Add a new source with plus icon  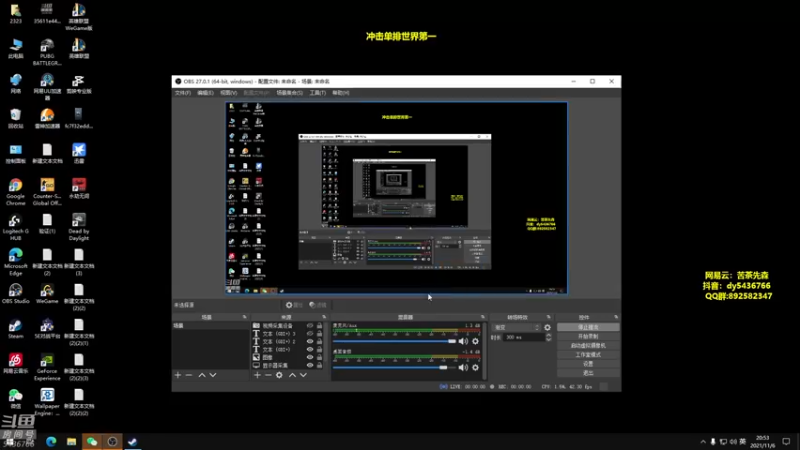tap(257, 375)
